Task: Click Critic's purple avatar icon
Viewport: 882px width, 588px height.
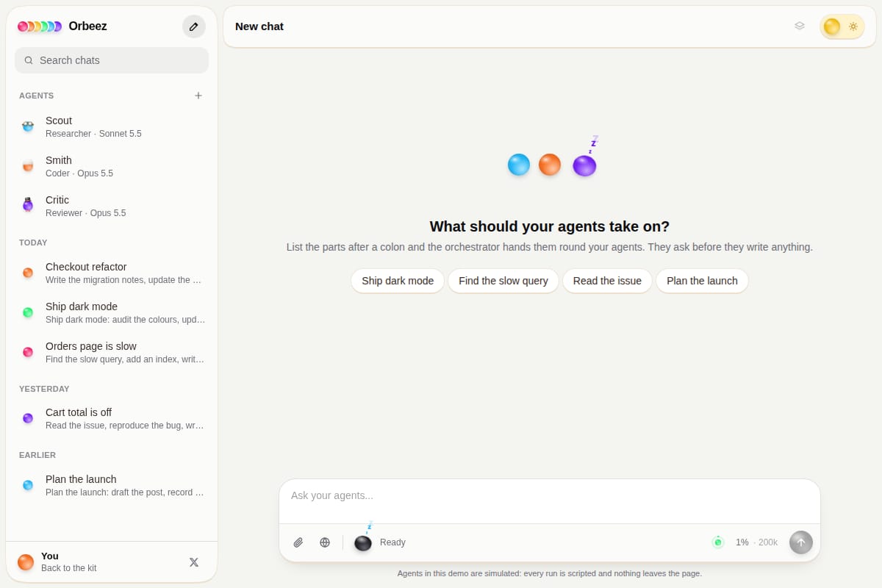Action: point(28,205)
